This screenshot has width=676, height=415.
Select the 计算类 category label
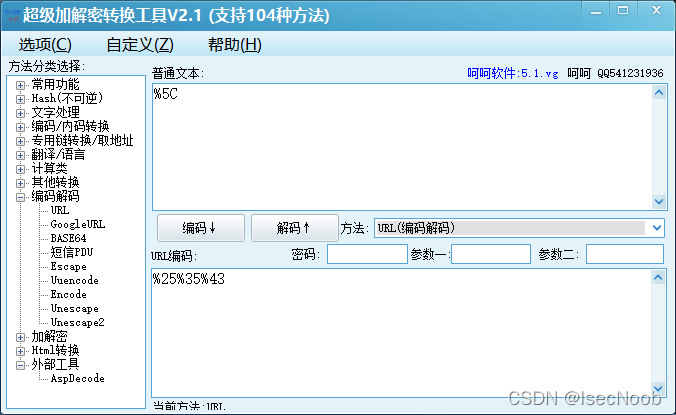click(49, 168)
